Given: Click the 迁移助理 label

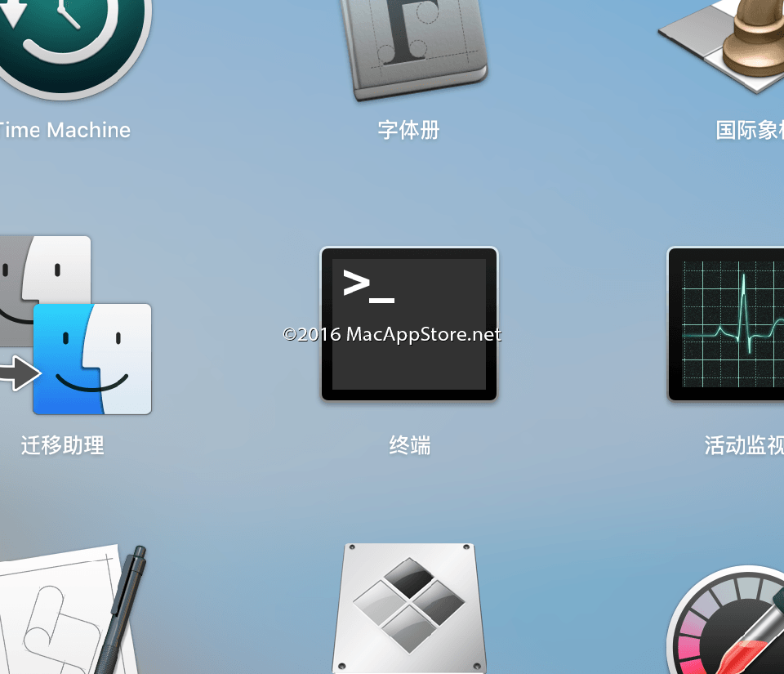Looking at the screenshot, I should 63,445.
